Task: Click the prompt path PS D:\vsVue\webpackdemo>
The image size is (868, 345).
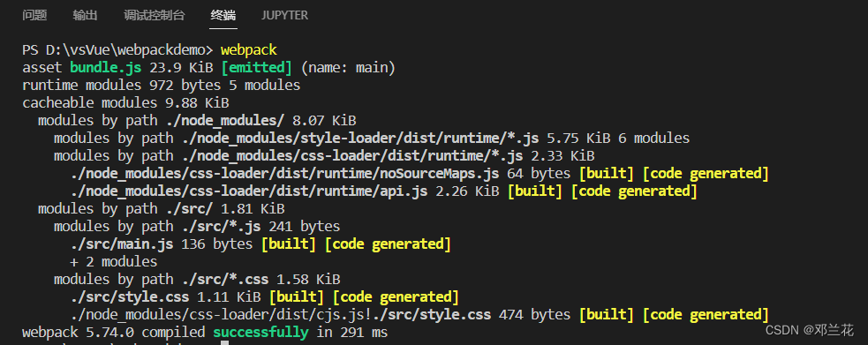Action: point(117,50)
